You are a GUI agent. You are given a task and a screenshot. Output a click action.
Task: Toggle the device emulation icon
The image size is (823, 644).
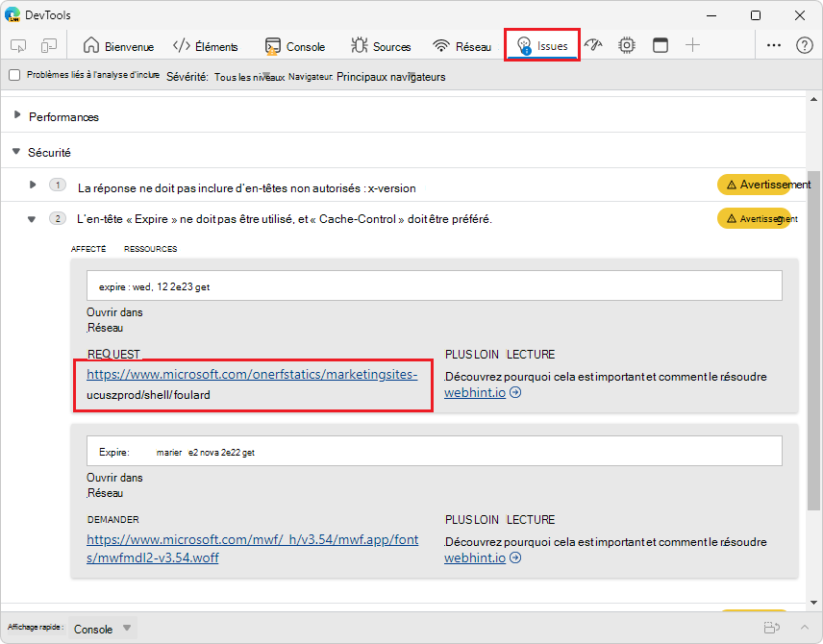pyautogui.click(x=49, y=46)
